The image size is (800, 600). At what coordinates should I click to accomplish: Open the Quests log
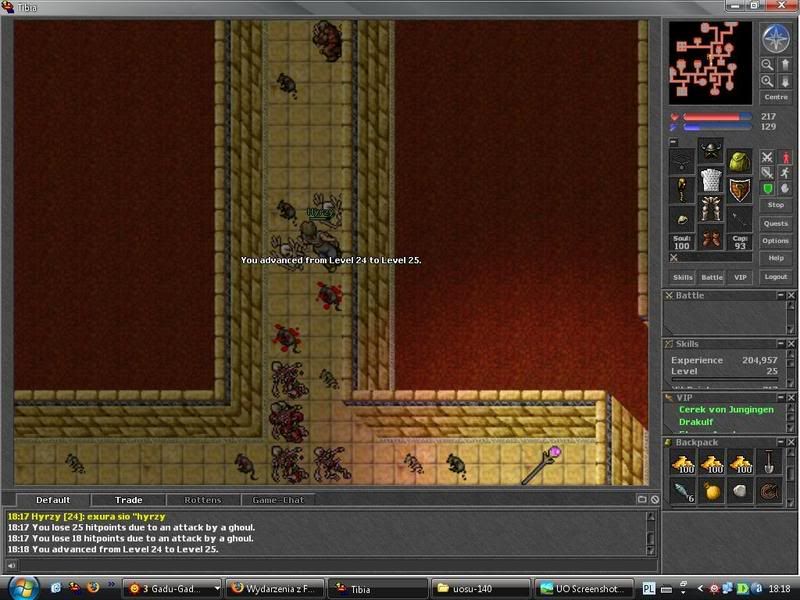[776, 223]
